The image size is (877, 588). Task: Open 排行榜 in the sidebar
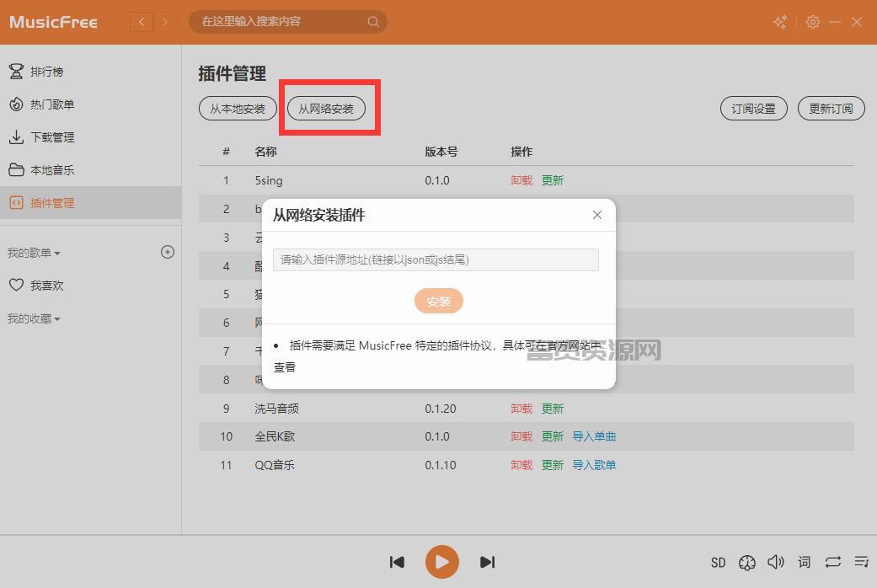(91, 72)
